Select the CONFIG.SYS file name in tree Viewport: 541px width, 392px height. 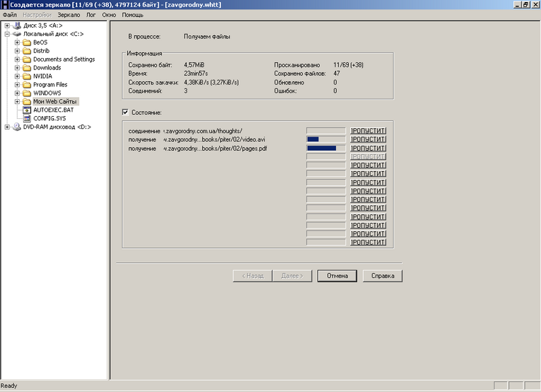(49, 118)
